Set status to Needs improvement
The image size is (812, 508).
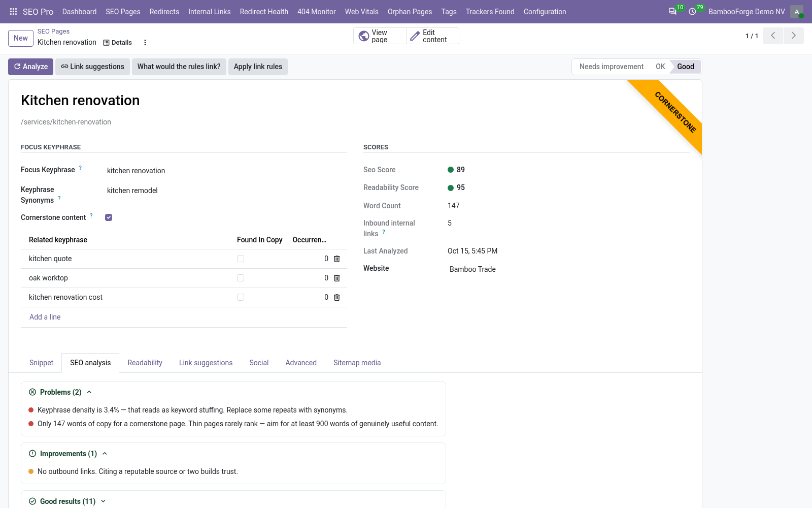point(611,67)
